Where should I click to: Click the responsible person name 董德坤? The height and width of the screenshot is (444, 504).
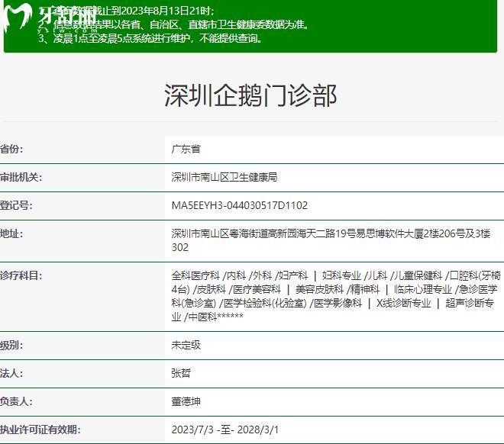pyautogui.click(x=186, y=401)
